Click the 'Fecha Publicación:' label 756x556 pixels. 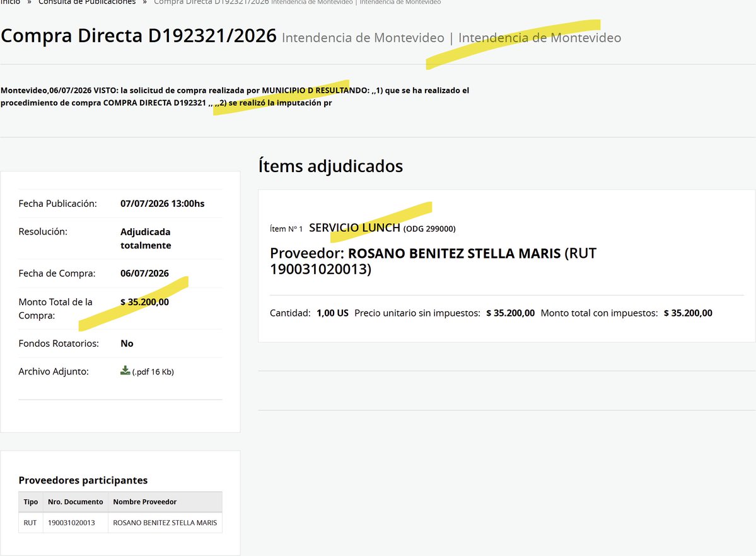[x=58, y=204]
